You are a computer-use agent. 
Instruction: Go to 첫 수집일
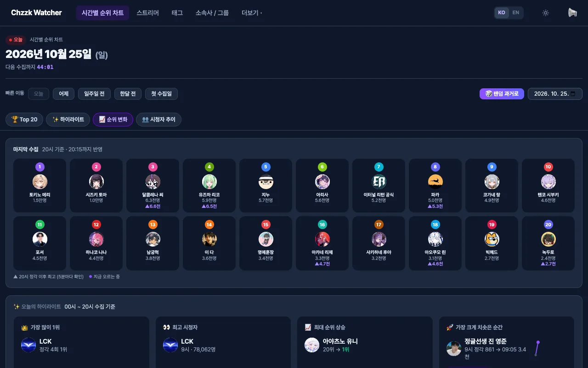click(x=161, y=94)
